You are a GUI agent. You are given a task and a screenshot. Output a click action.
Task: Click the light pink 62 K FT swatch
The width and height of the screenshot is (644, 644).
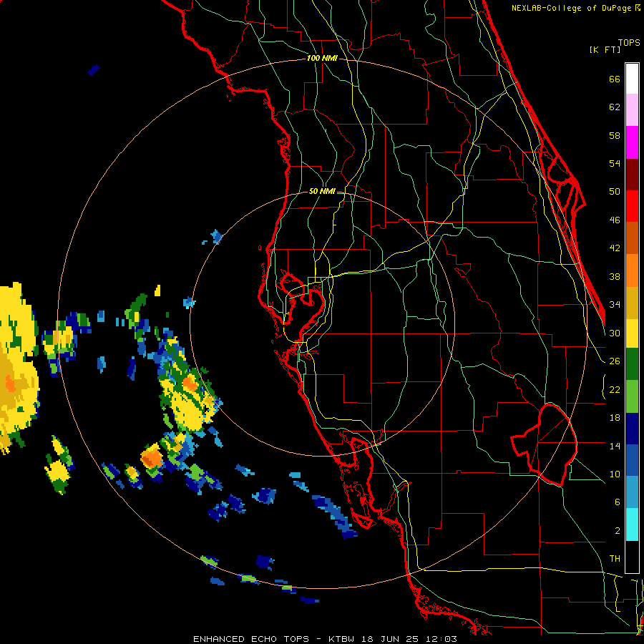pyautogui.click(x=632, y=110)
